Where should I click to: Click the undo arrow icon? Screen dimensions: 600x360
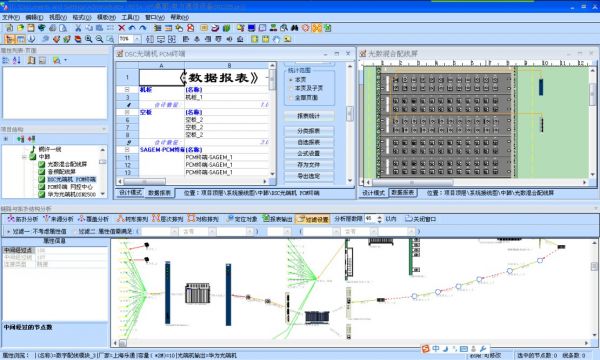(x=132, y=28)
